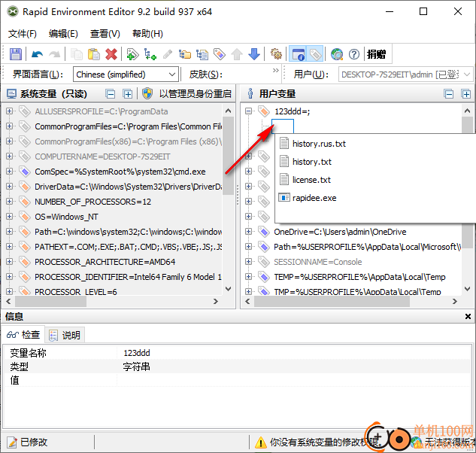The image size is (476, 453).
Task: Expand all user variables with plus icon
Action: tap(466, 94)
